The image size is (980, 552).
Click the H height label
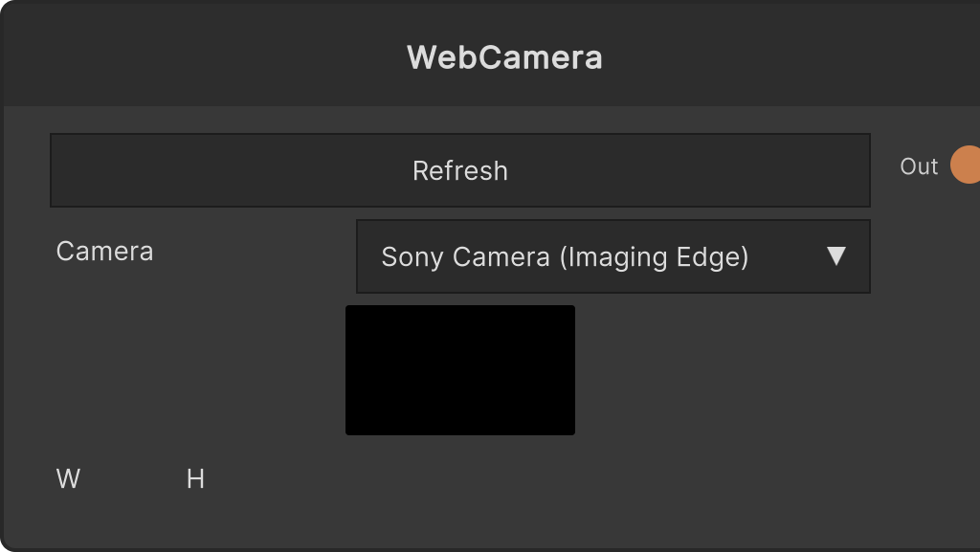coord(195,479)
